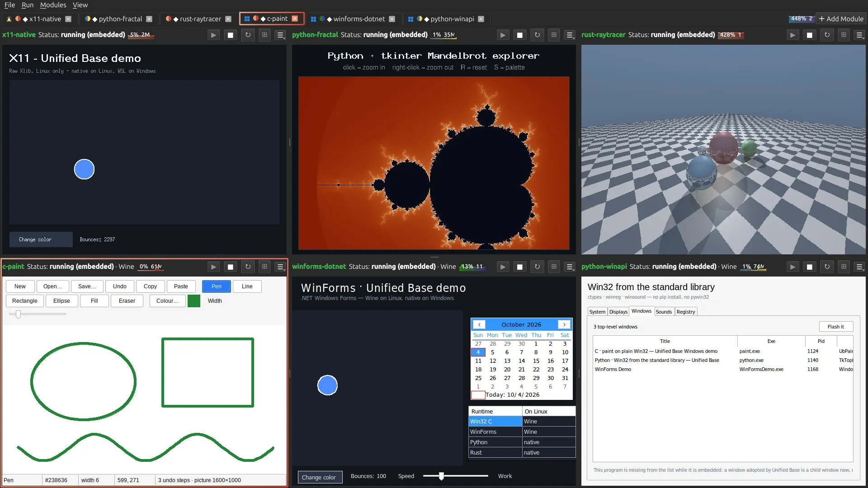Select the Fill tool in c-paint

pos(94,301)
